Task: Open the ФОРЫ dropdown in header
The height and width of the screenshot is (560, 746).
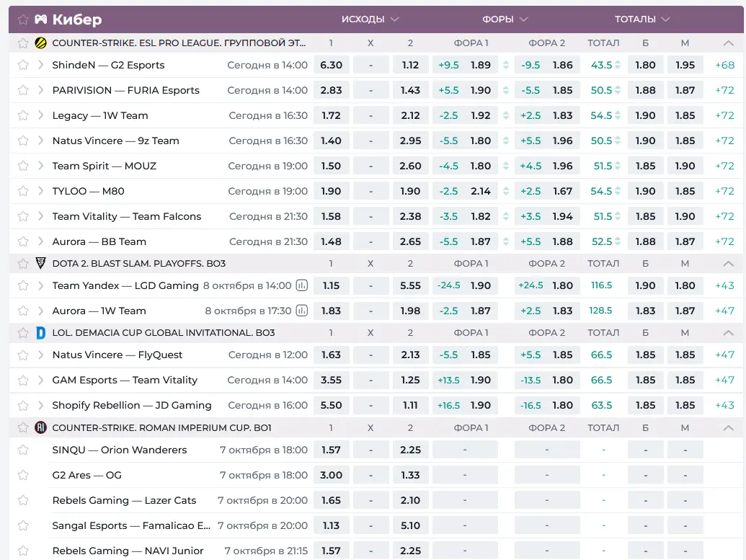Action: coord(505,19)
